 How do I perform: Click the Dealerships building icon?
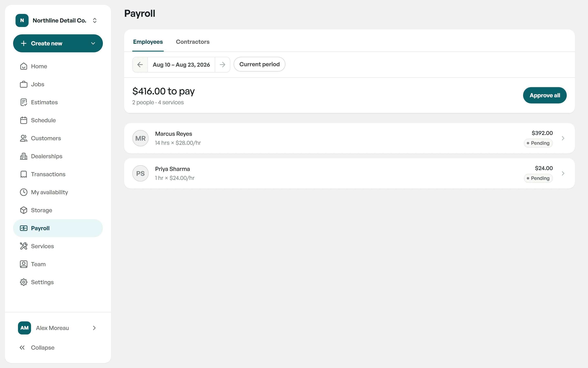pos(23,156)
